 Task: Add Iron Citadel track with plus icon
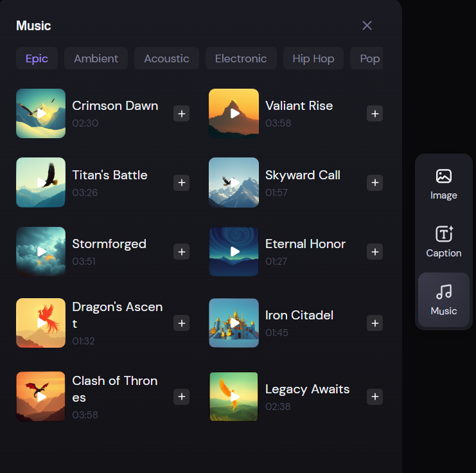click(x=375, y=323)
